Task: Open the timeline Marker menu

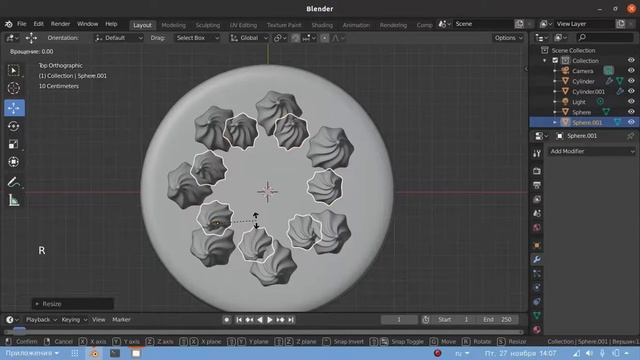Action: [121, 320]
